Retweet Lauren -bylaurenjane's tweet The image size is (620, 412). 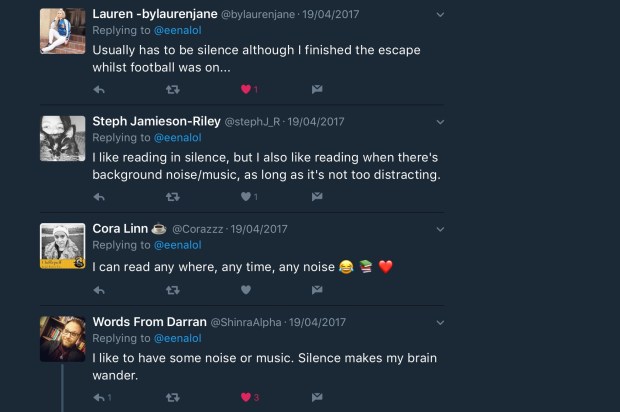point(172,89)
